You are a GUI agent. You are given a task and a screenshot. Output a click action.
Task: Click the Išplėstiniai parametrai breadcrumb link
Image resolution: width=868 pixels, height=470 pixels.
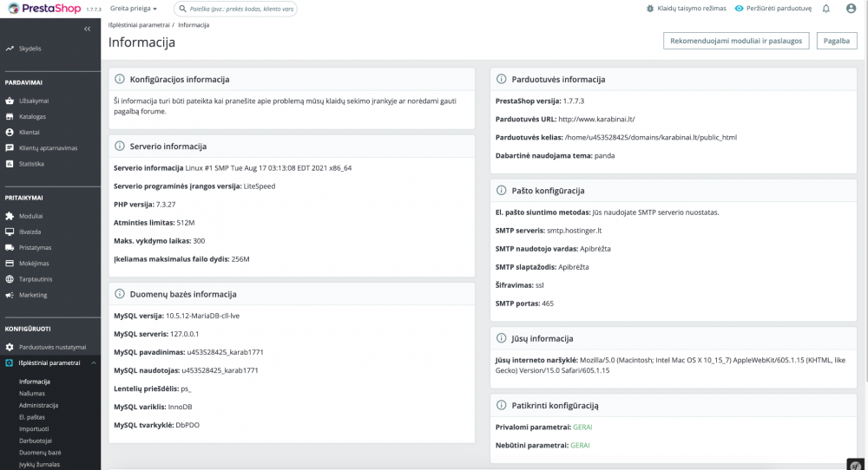coord(139,25)
